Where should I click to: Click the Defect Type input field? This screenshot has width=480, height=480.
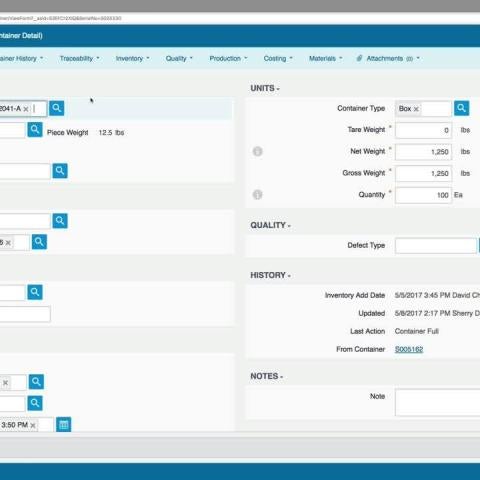pos(436,246)
